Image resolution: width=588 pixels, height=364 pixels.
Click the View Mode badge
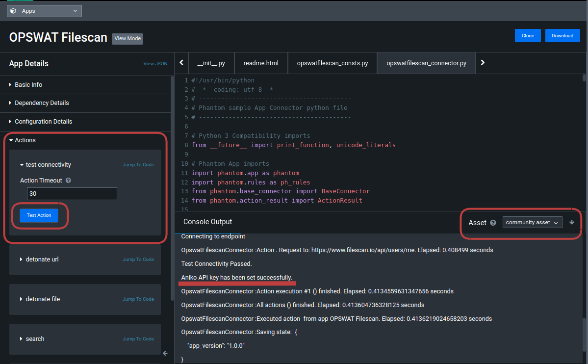[128, 39]
